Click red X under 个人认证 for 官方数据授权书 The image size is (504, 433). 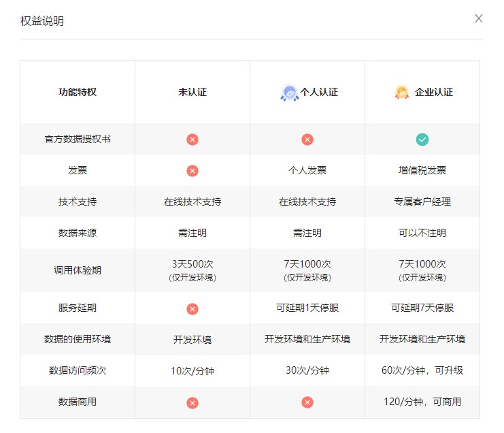307,140
